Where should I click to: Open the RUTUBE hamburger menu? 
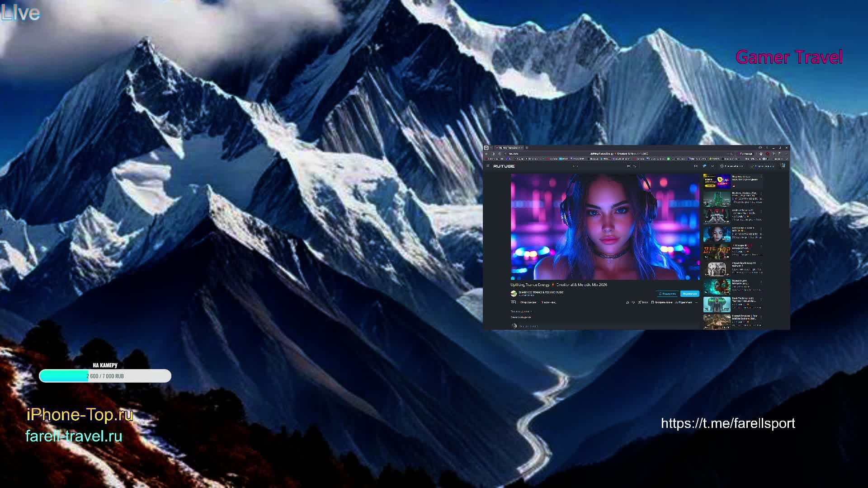(x=488, y=166)
